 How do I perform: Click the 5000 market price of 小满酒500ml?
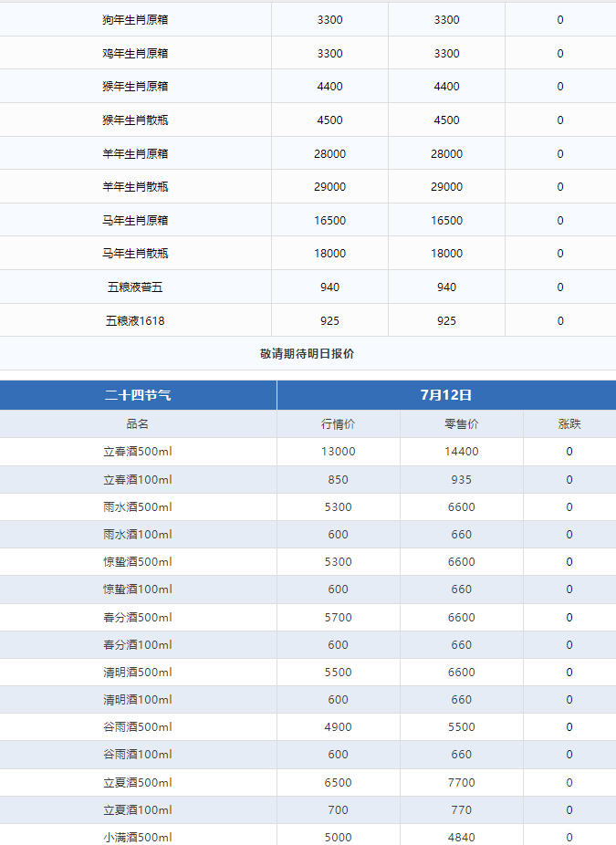338,838
